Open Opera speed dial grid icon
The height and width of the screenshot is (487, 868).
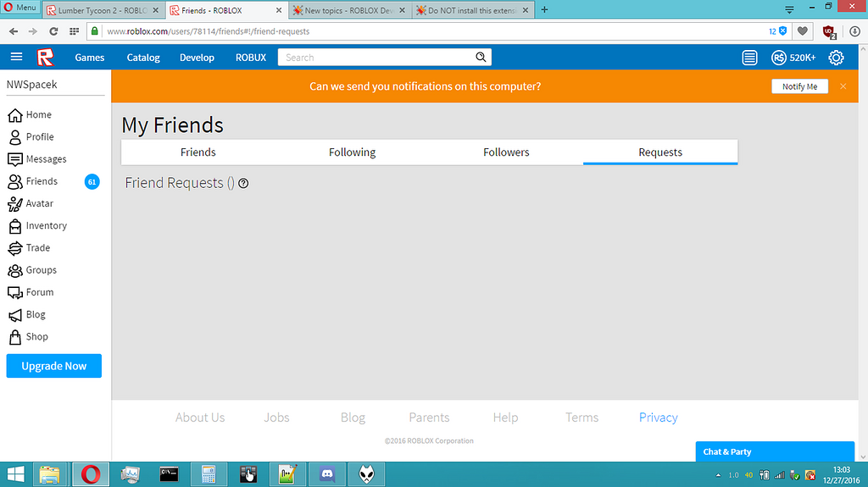pyautogui.click(x=75, y=31)
